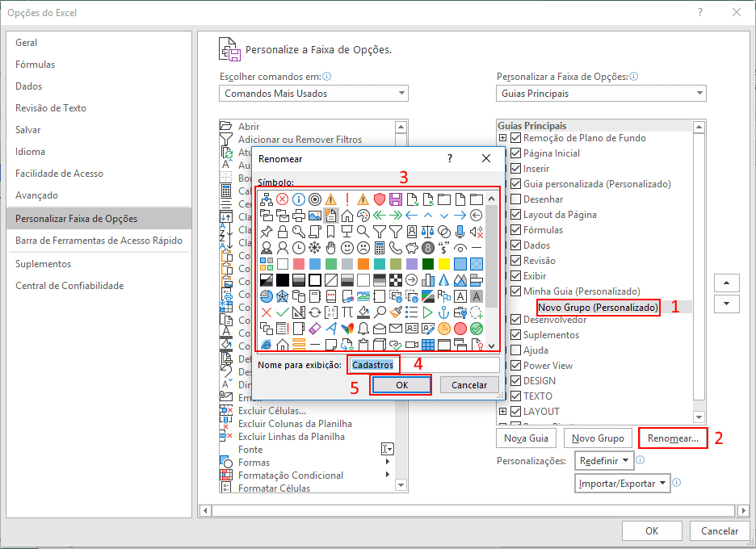Screen dimensions: 756x549
Task: Pick the smiley face symbol
Action: pos(347,247)
